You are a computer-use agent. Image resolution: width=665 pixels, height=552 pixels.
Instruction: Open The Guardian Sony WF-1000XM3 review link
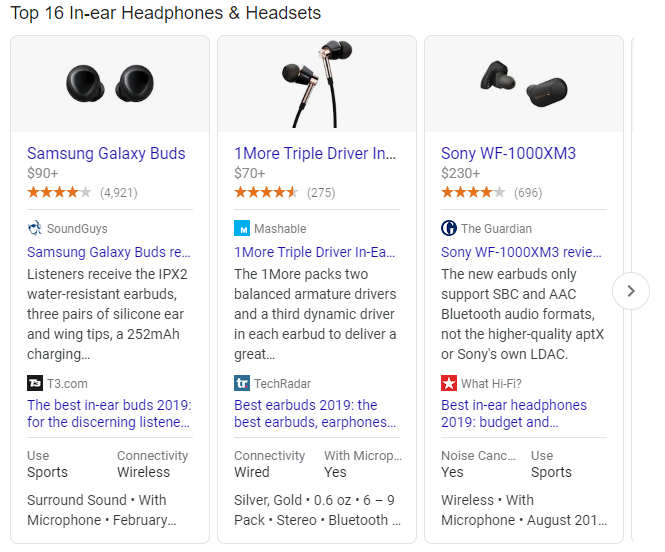coord(521,252)
